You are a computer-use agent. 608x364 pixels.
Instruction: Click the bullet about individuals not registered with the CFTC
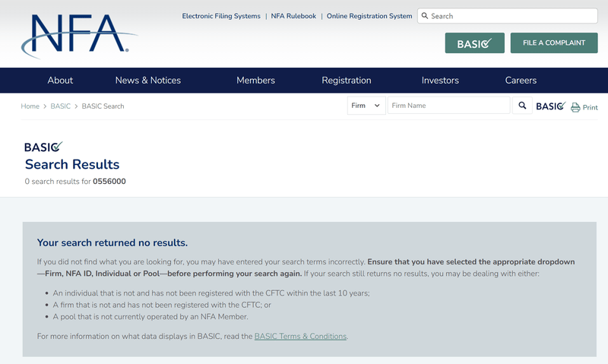pos(211,293)
